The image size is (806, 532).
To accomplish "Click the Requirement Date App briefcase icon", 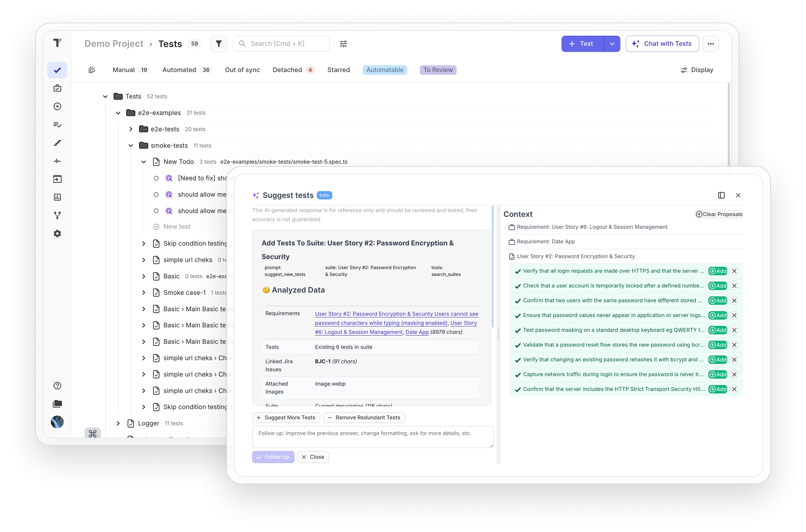I will click(x=512, y=242).
